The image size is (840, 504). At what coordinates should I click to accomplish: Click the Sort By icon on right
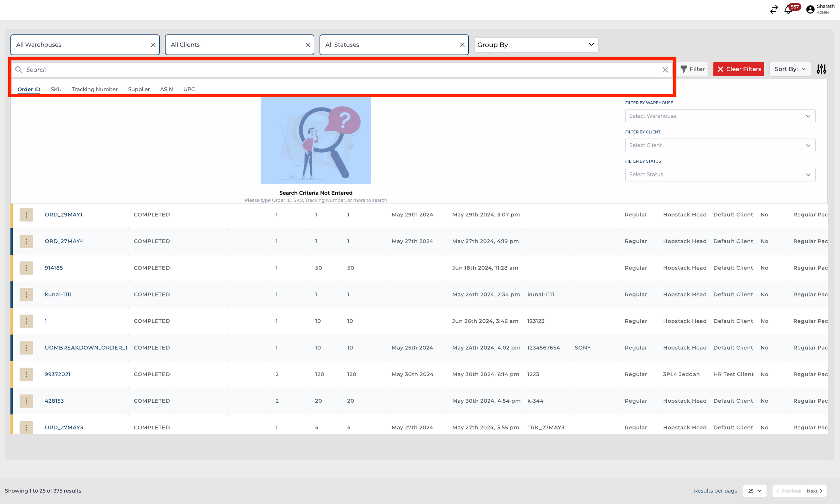pyautogui.click(x=822, y=69)
